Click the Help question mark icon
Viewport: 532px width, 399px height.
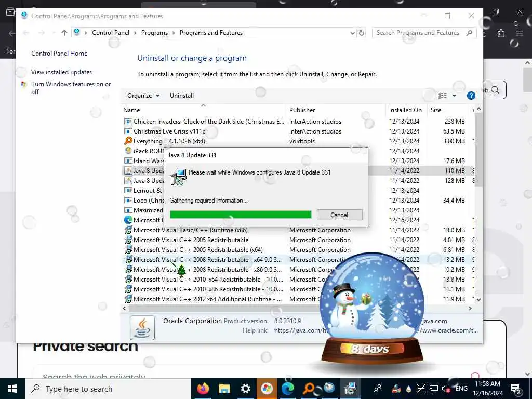click(471, 96)
